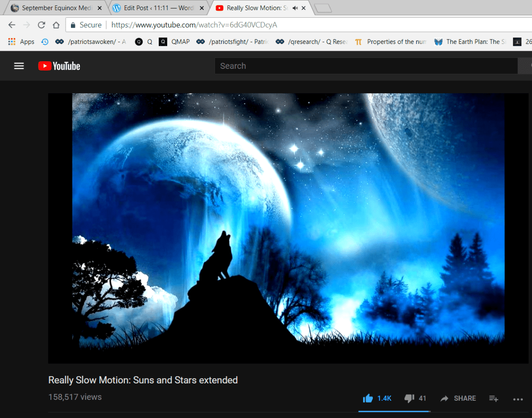The image size is (532, 418).
Task: Reload the current page
Action: [41, 25]
